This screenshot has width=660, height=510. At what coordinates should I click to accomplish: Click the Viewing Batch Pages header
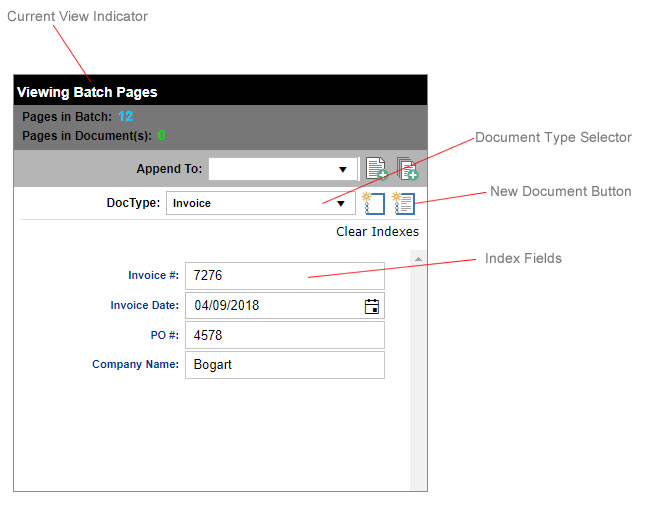click(87, 92)
